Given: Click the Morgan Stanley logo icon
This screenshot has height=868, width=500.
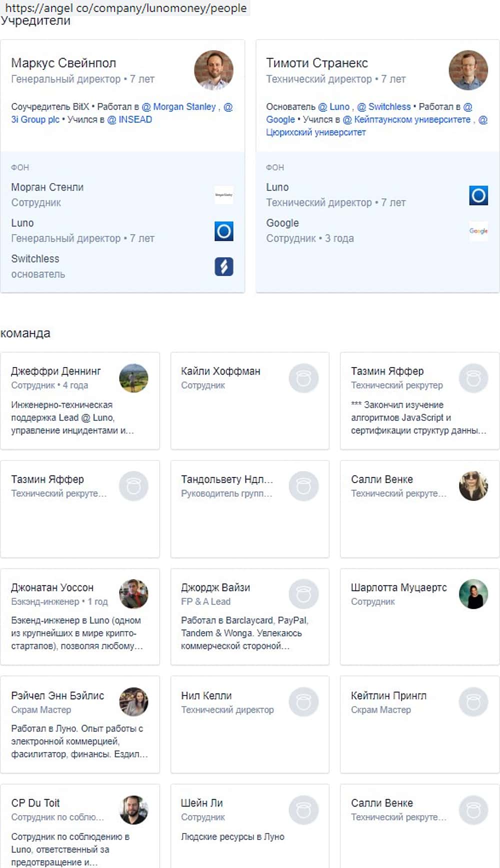Looking at the screenshot, I should [223, 195].
